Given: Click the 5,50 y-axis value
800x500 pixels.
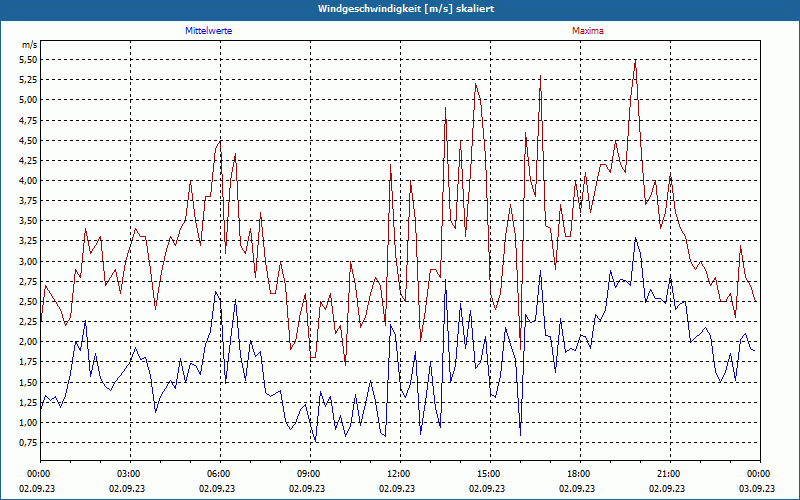Looking at the screenshot, I should 30,60.
